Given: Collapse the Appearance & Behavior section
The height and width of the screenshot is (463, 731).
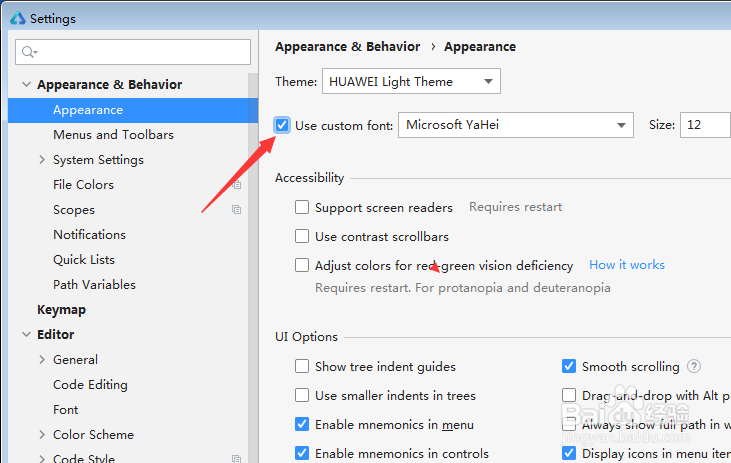Looking at the screenshot, I should point(27,84).
